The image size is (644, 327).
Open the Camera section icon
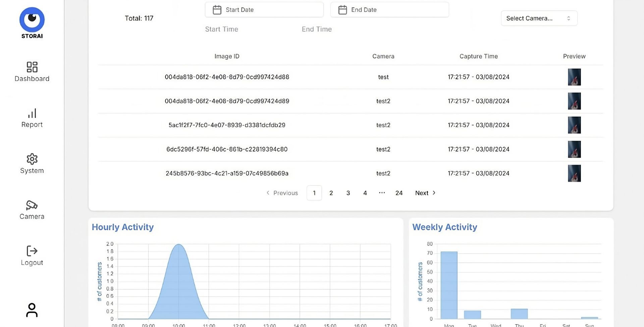[x=32, y=205]
